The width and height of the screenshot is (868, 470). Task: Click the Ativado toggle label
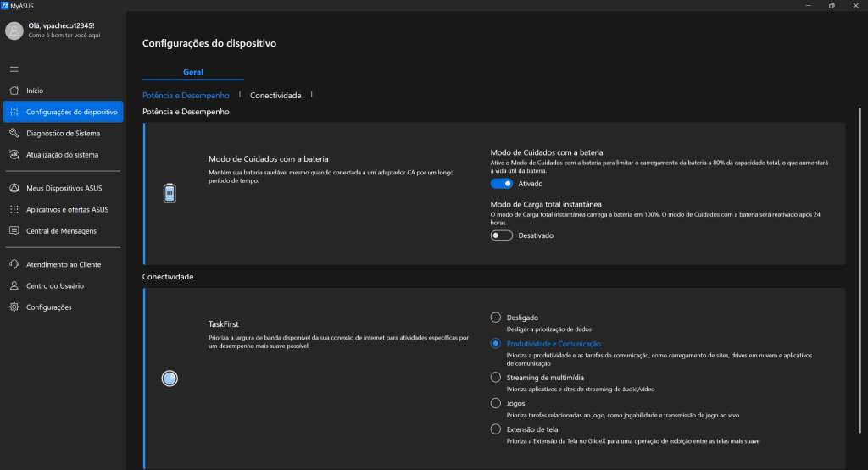point(531,184)
